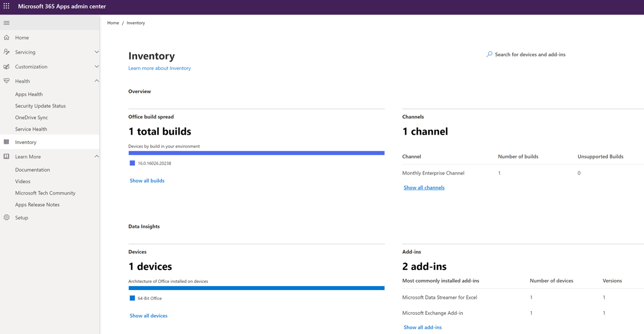The width and height of the screenshot is (644, 334).
Task: Select the Health icon in the navigation
Action: 6,81
